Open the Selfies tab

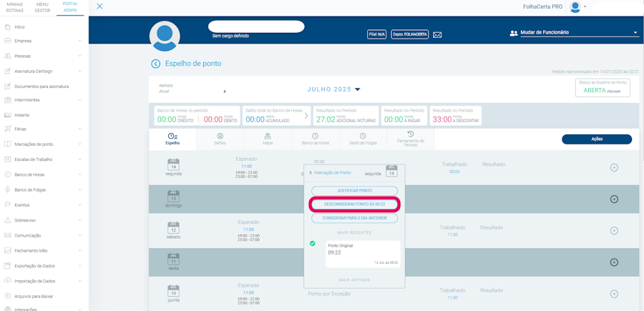click(220, 139)
